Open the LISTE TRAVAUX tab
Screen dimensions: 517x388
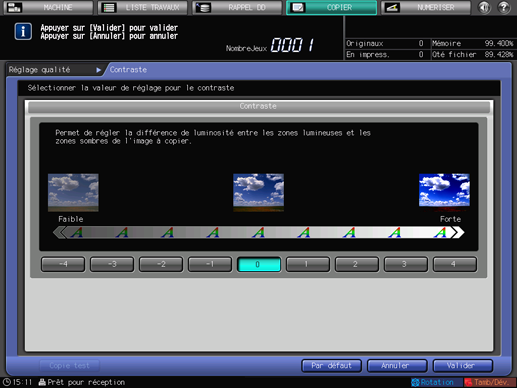[143, 7]
